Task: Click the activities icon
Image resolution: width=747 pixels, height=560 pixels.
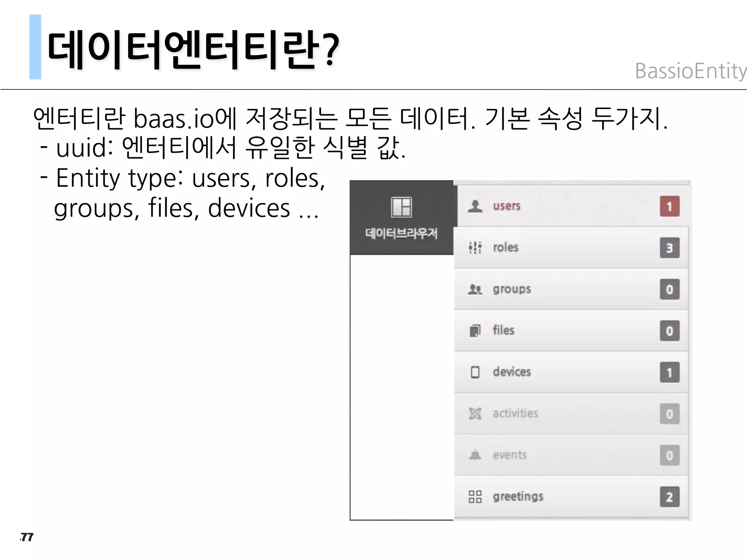Action: point(475,414)
